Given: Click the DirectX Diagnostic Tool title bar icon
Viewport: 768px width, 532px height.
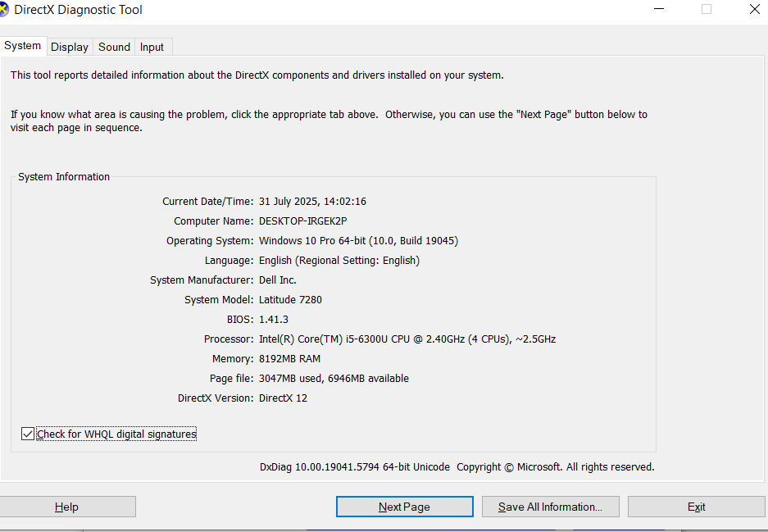Looking at the screenshot, I should pyautogui.click(x=5, y=10).
